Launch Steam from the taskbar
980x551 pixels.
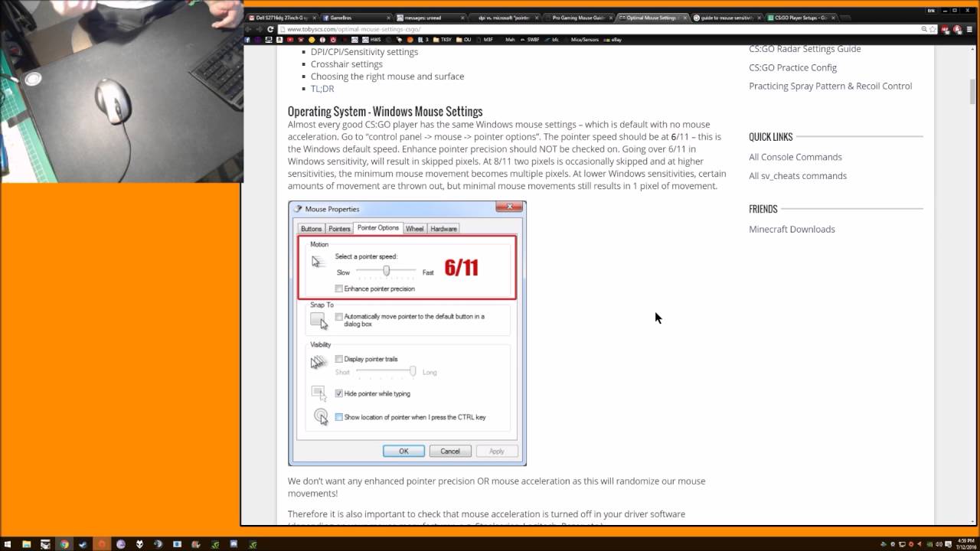[83, 544]
